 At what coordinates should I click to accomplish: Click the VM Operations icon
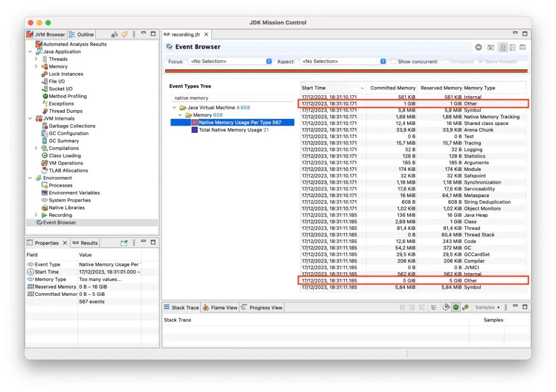tap(45, 163)
